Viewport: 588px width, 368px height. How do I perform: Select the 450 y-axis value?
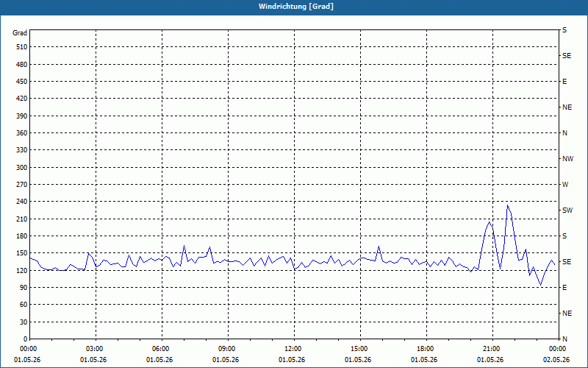pyautogui.click(x=22, y=82)
